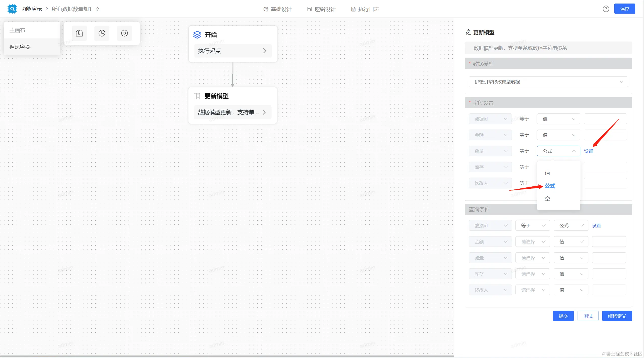Click the 数据id value input field
644x358 pixels.
[x=605, y=119]
